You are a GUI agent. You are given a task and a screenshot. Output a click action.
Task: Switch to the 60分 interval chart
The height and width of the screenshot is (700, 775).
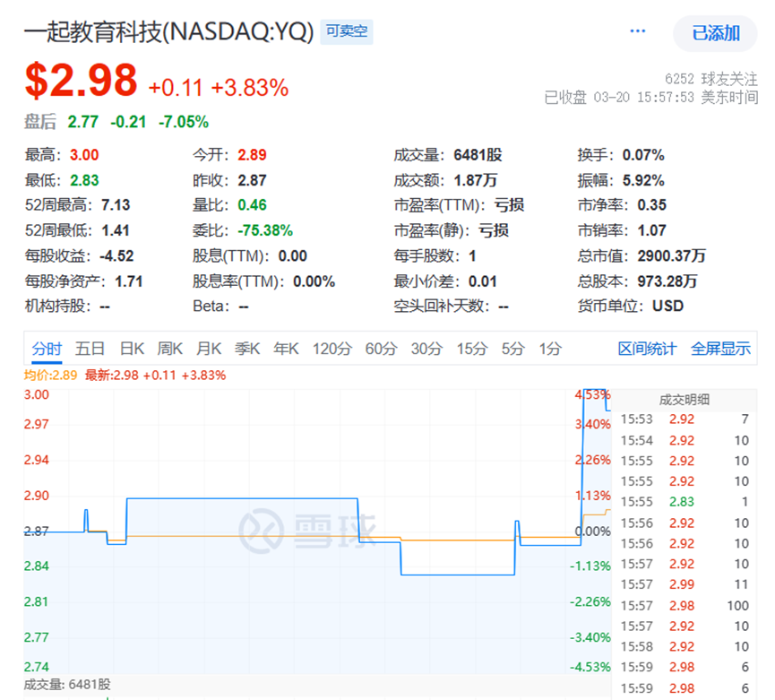coord(381,349)
